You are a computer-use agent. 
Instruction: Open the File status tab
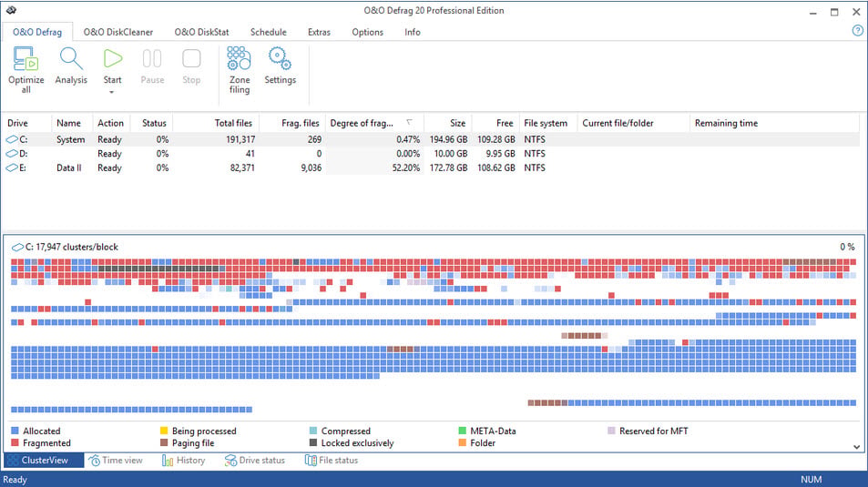tap(331, 460)
